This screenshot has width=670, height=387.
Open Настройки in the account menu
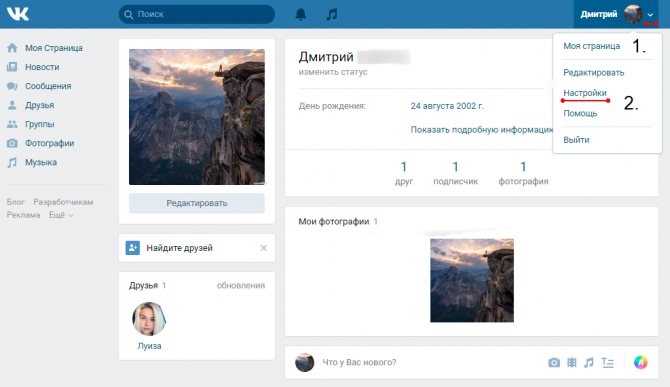pos(585,93)
